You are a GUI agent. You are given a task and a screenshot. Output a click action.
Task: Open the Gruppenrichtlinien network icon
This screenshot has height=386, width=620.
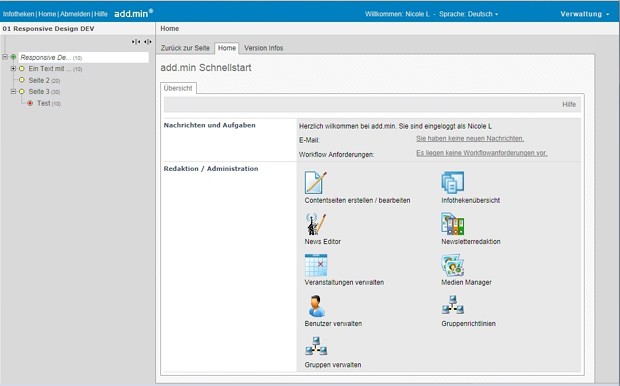tap(453, 305)
